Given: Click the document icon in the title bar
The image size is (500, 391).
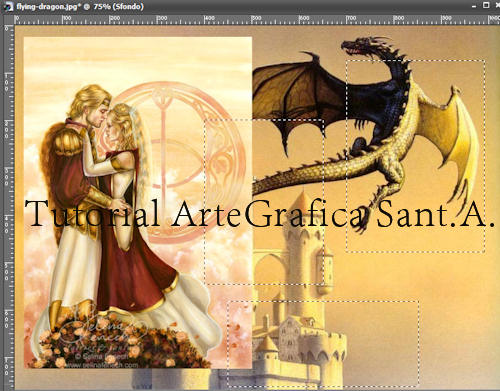Looking at the screenshot, I should (x=8, y=6).
